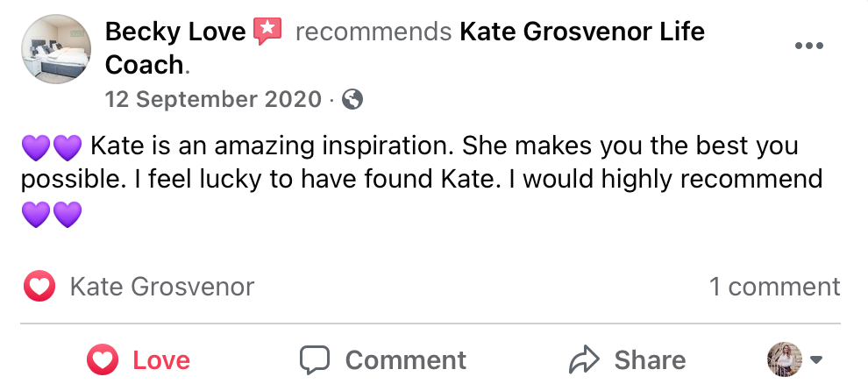This screenshot has height=391, width=868.
Task: Click the globe public privacy icon
Action: click(x=352, y=99)
